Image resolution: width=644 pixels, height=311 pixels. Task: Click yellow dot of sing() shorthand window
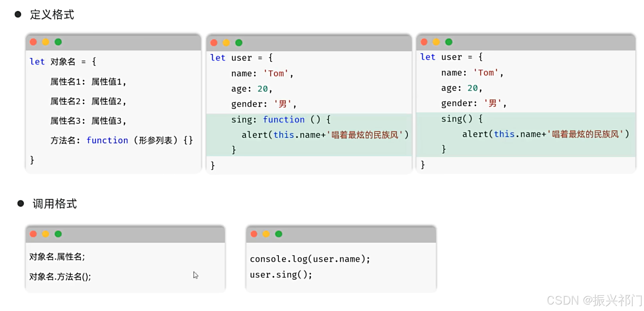coord(436,42)
